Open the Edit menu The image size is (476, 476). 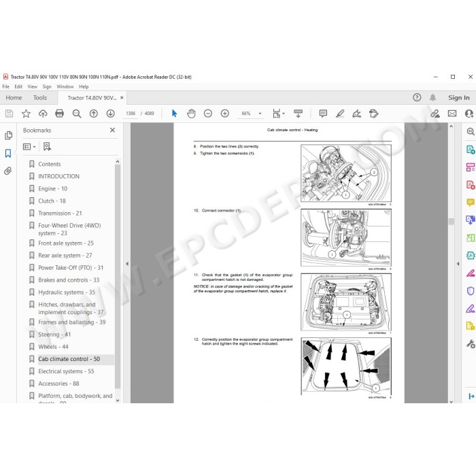pyautogui.click(x=18, y=86)
